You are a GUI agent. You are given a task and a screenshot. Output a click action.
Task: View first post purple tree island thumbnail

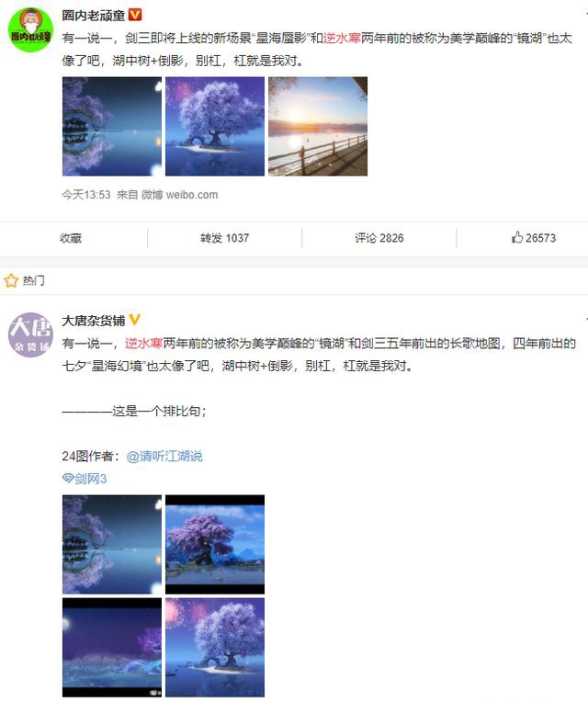pos(215,126)
